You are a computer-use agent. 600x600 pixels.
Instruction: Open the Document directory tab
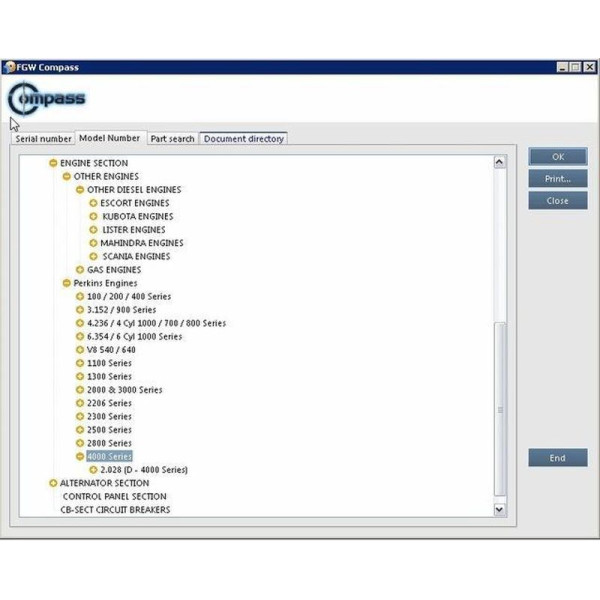(244, 139)
